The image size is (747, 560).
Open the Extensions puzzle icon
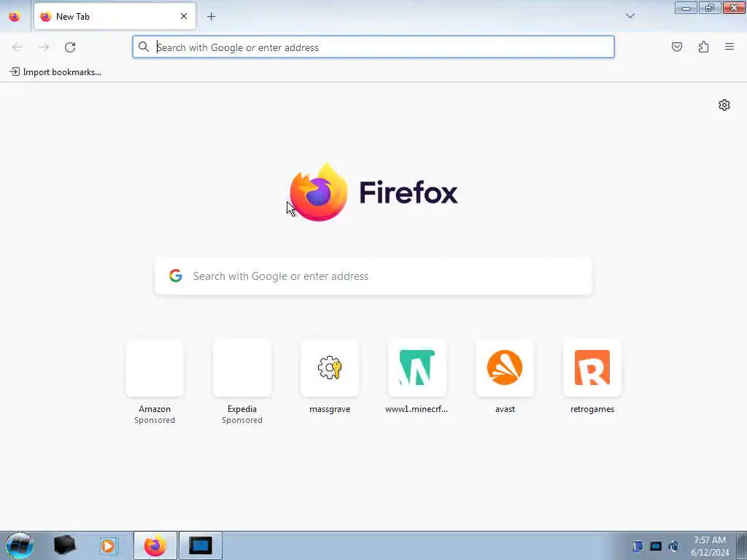click(703, 47)
